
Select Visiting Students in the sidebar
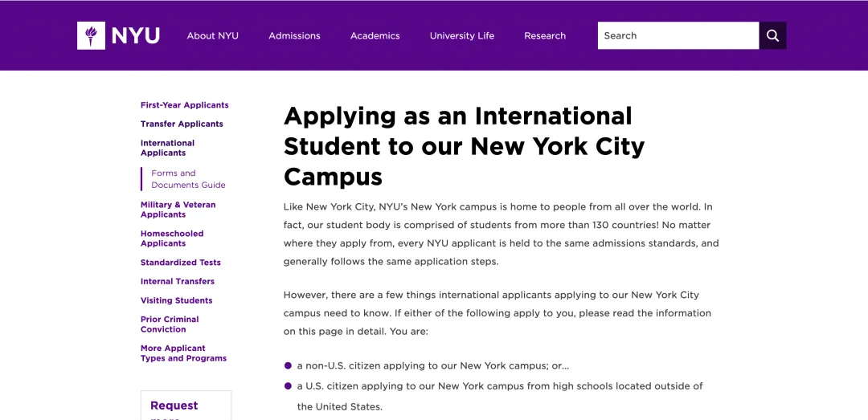[x=177, y=300]
